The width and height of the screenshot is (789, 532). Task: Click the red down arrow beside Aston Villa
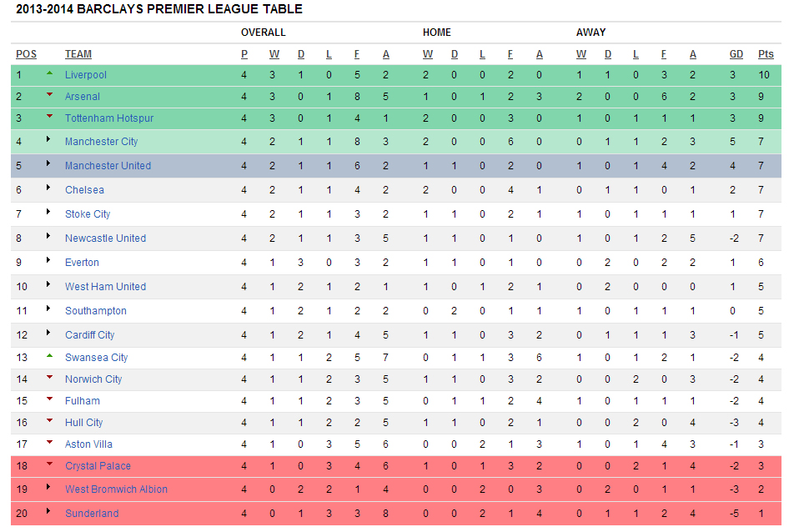click(49, 442)
